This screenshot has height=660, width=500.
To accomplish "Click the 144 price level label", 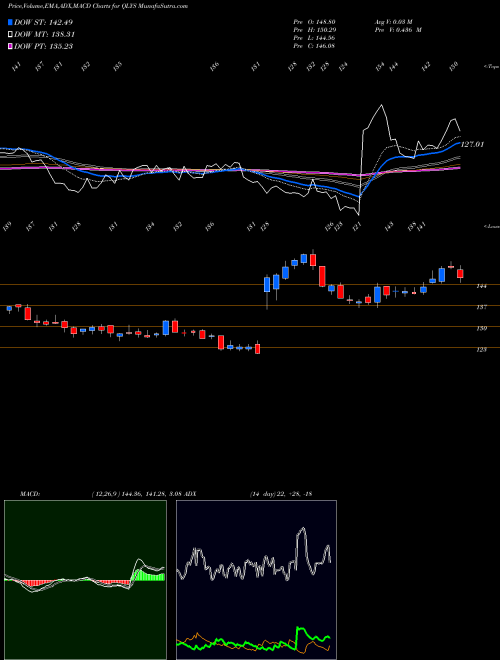I will pos(481,286).
